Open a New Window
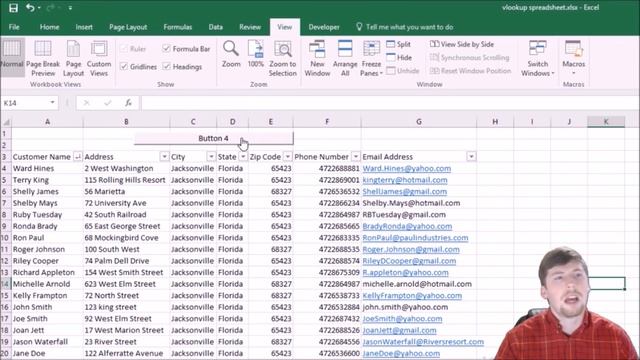The width and height of the screenshot is (640, 360). click(317, 58)
